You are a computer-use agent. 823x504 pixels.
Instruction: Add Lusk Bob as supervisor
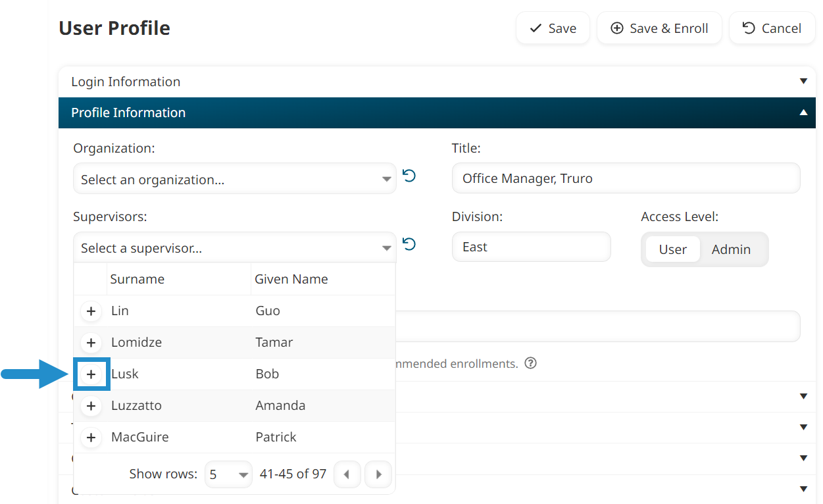click(x=91, y=374)
